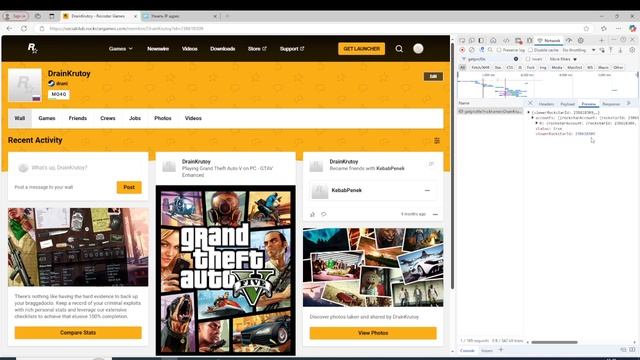Close the request details pane
The image size is (640, 360).
[x=530, y=103]
